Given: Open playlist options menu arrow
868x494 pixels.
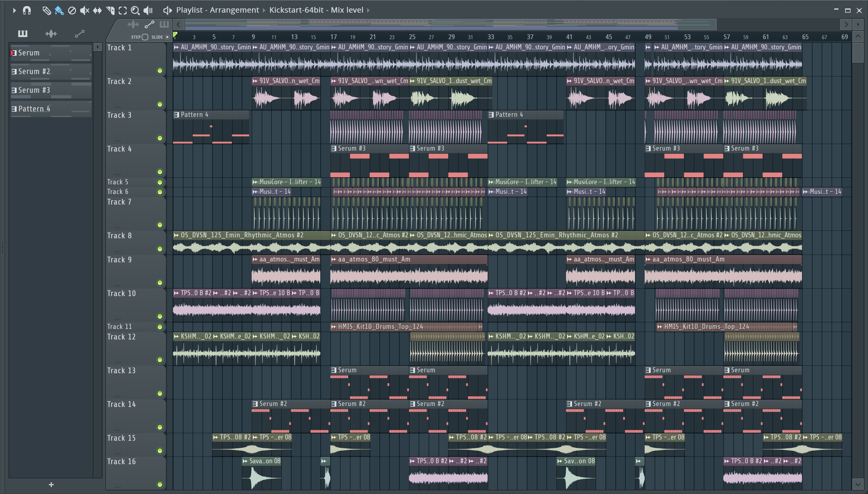Looking at the screenshot, I should 14,11.
